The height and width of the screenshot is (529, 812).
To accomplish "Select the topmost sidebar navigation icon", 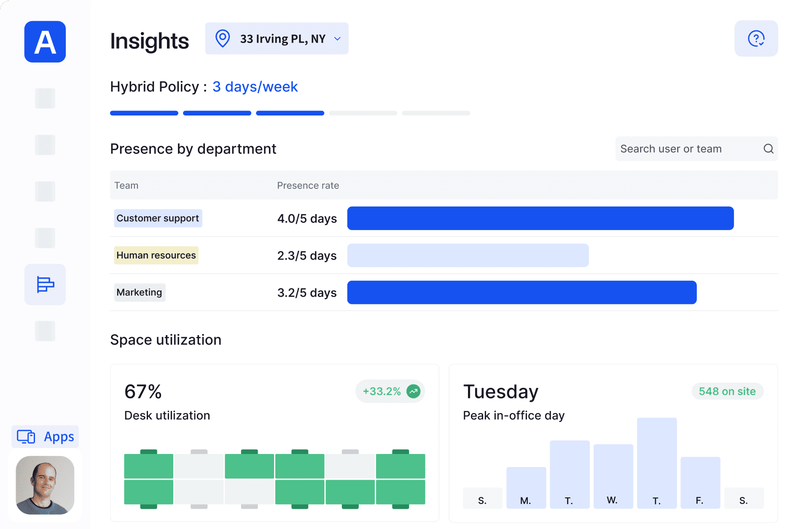I will pyautogui.click(x=45, y=98).
